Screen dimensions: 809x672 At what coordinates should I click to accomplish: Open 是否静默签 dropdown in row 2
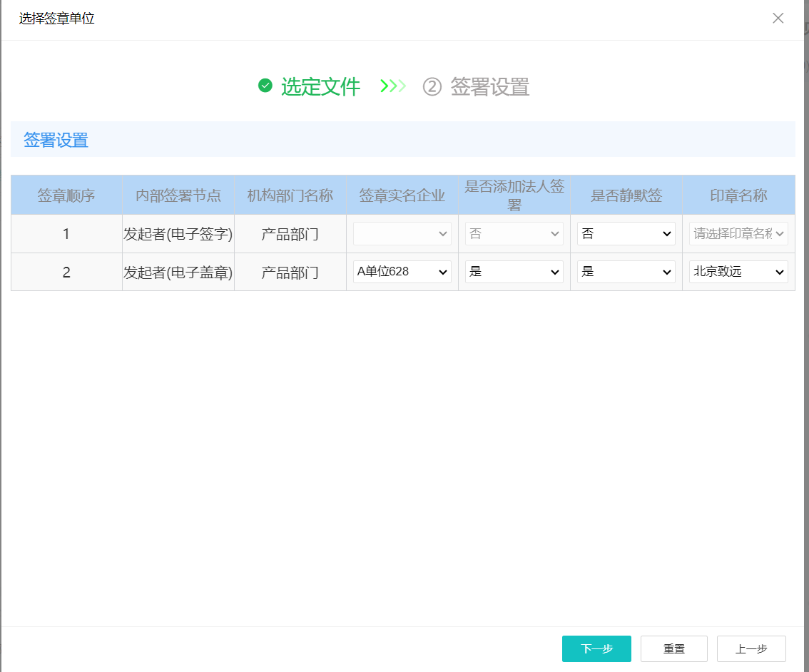click(x=626, y=272)
